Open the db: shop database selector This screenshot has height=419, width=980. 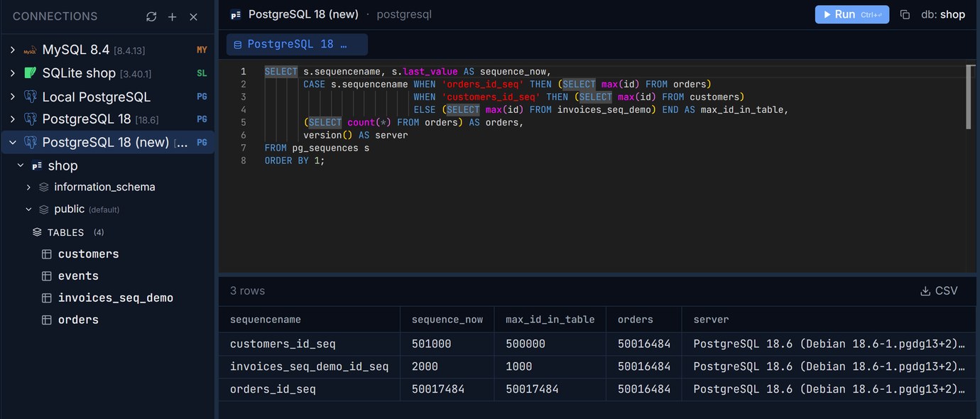tap(943, 14)
